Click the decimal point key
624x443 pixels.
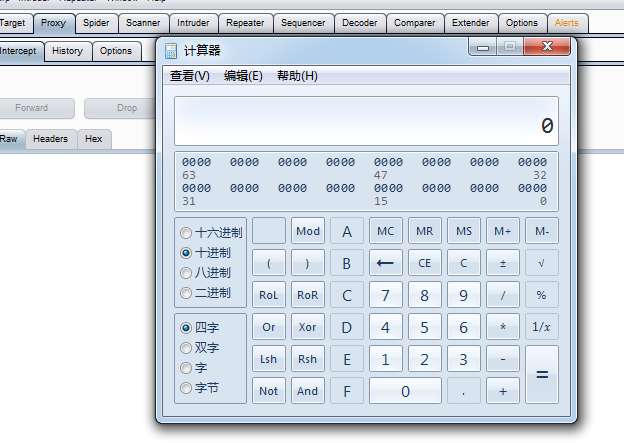464,391
